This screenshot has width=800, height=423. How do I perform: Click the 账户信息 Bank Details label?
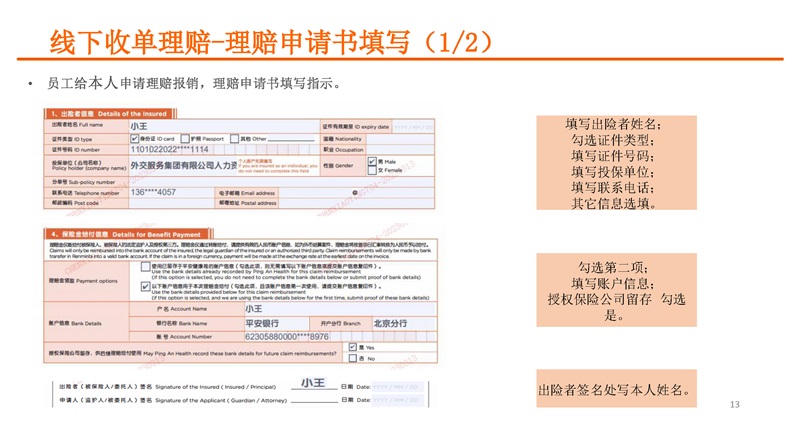pyautogui.click(x=75, y=324)
